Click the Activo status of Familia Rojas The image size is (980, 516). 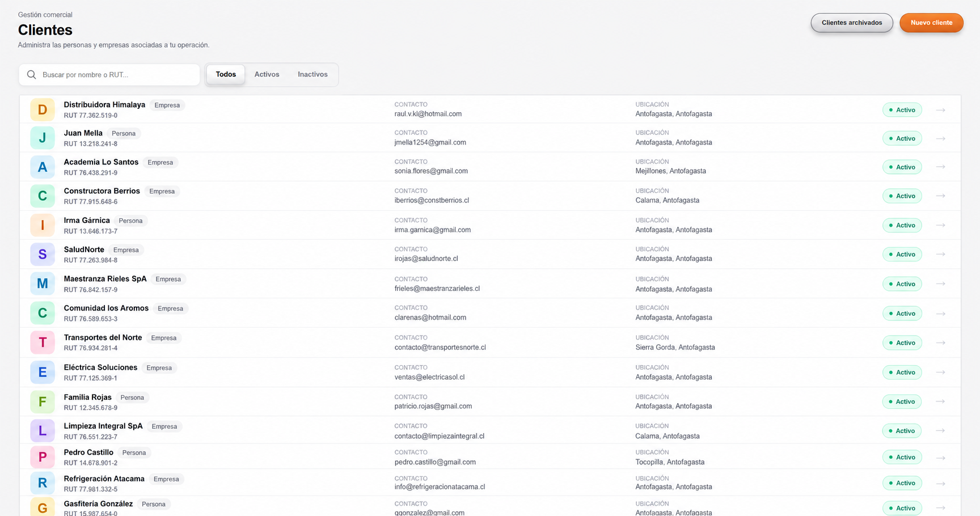(x=902, y=401)
